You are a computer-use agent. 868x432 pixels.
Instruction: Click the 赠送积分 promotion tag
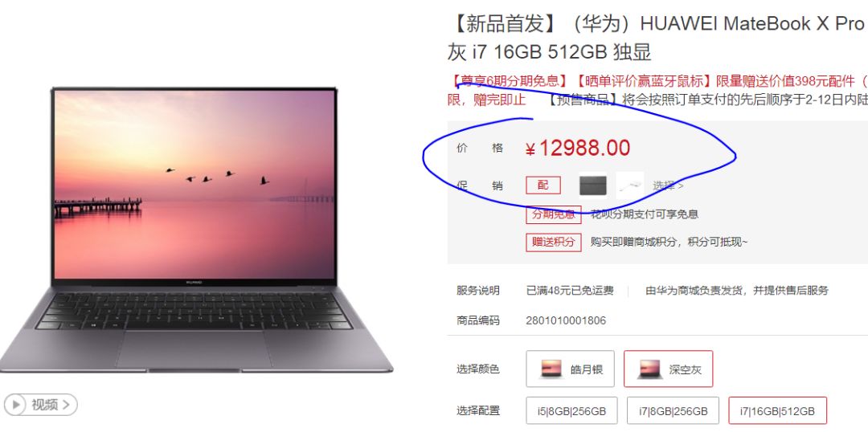[x=554, y=242]
